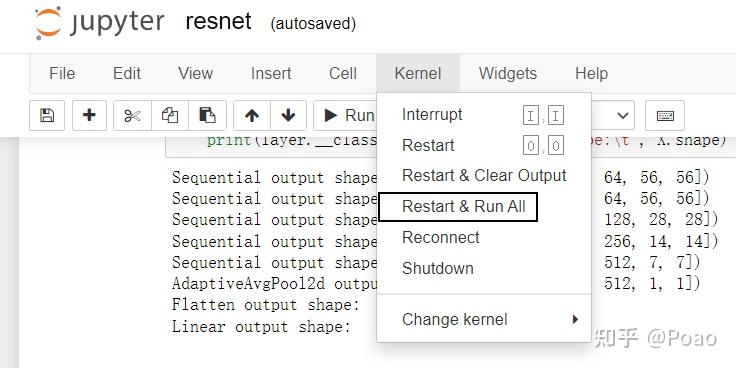The height and width of the screenshot is (368, 736).
Task: Move selected cell down with down arrow
Action: (x=288, y=115)
